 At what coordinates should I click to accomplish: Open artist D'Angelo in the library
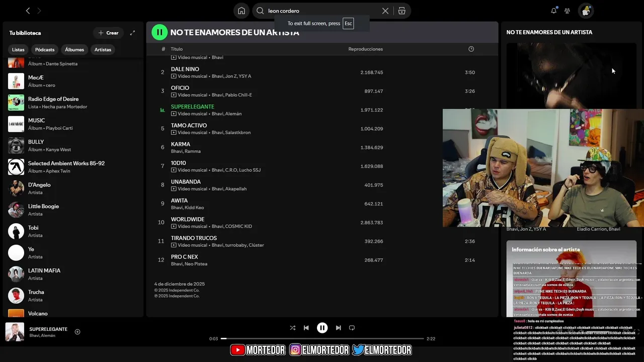(x=73, y=189)
